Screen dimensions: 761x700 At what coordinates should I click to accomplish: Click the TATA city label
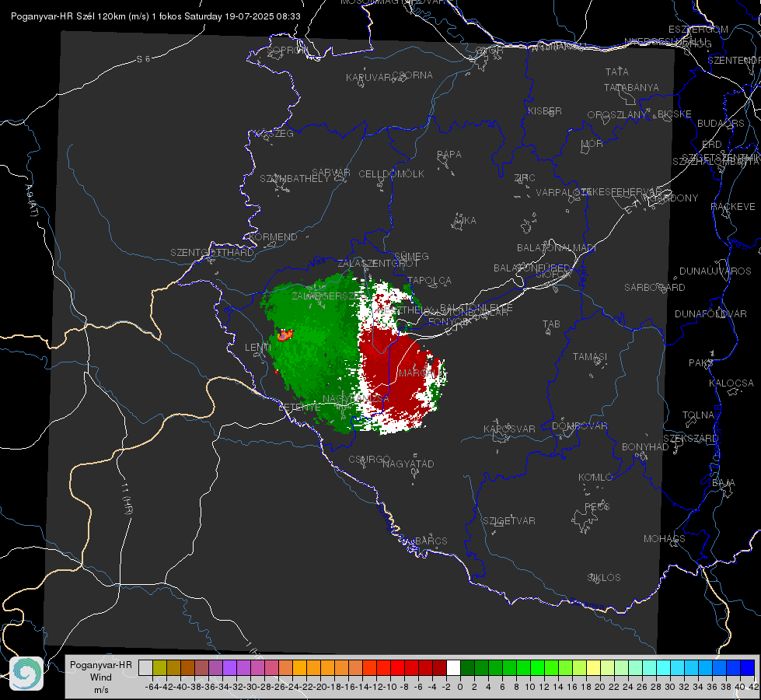(x=617, y=72)
